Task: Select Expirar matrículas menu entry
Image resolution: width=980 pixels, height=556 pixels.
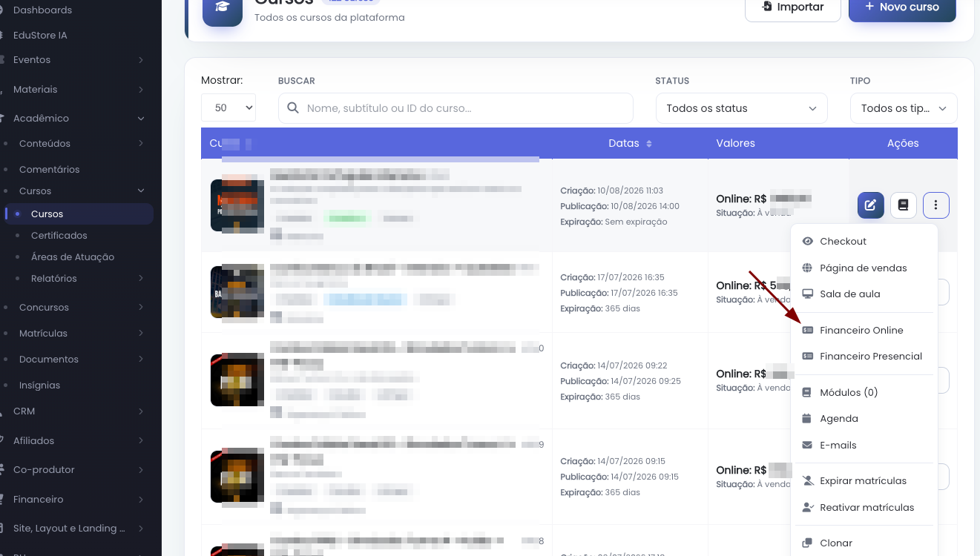Action: (864, 481)
